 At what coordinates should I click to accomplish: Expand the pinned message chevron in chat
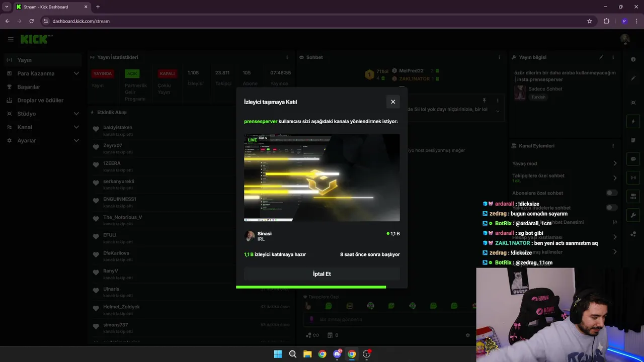[x=497, y=112]
